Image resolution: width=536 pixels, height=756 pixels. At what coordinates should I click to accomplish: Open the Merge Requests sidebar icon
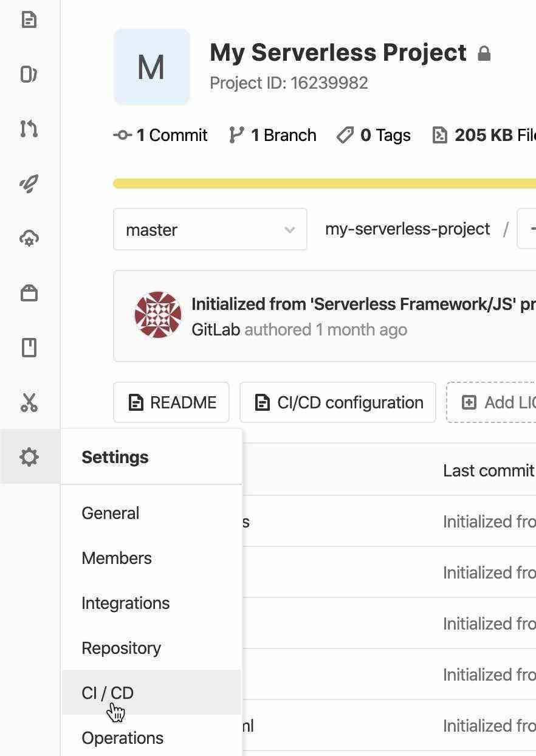pos(29,129)
